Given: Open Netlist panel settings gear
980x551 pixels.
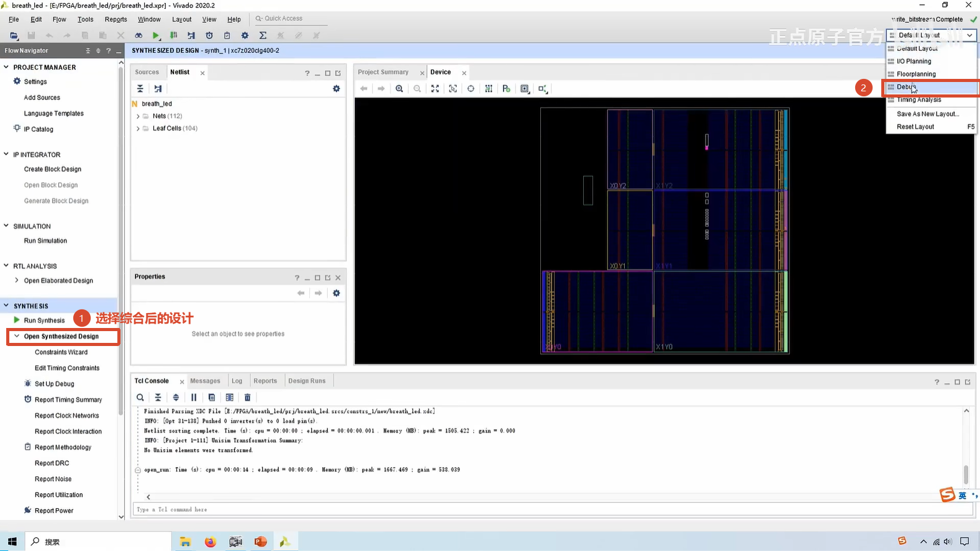Looking at the screenshot, I should (337, 89).
